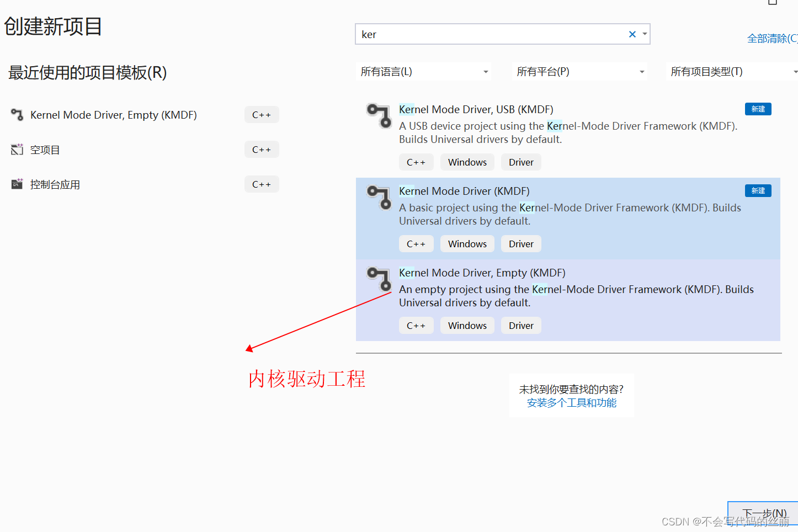Click Windows tag under Kernel Mode Driver (KMDF)
This screenshot has height=532, width=798.
(x=467, y=244)
